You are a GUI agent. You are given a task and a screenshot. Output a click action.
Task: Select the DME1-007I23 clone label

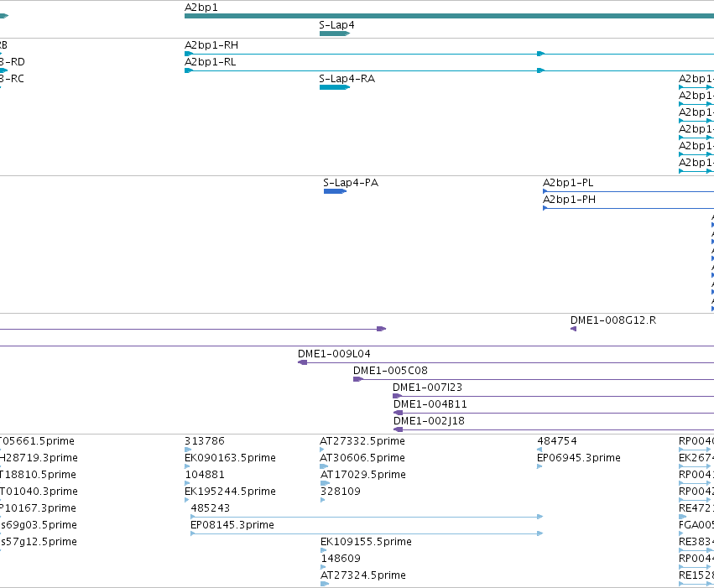tap(427, 388)
